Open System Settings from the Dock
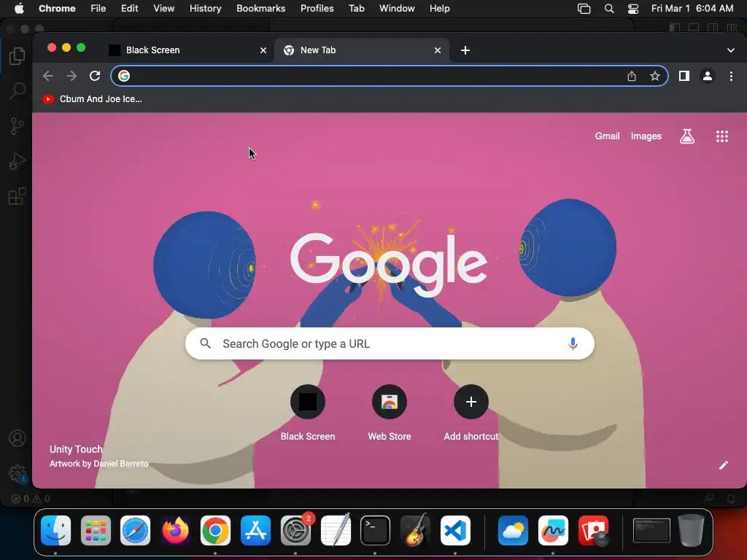Viewport: 747px width, 560px height. click(x=295, y=530)
